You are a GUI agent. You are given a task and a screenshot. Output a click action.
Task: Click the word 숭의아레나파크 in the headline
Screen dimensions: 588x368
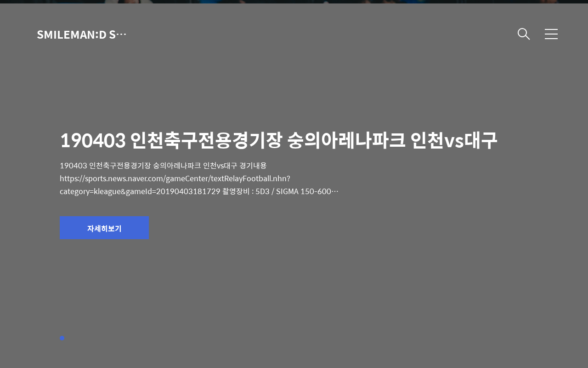click(x=346, y=140)
